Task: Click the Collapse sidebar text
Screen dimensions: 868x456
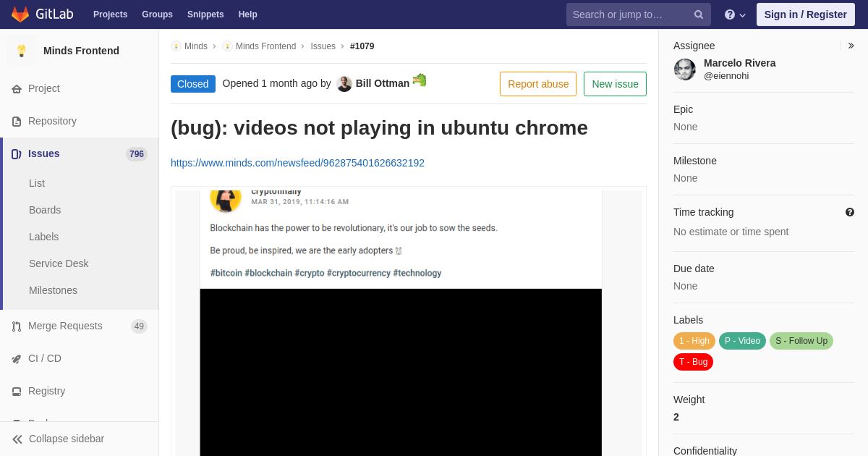Action: 67,439
